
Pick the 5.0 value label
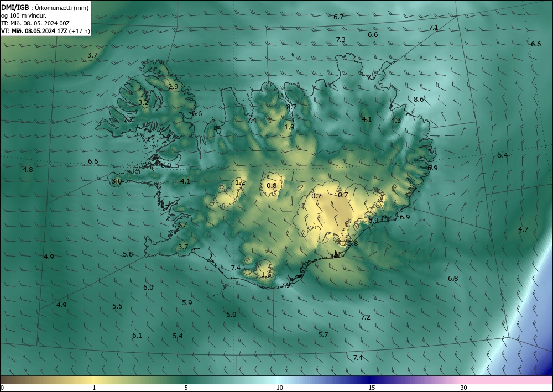tap(231, 315)
